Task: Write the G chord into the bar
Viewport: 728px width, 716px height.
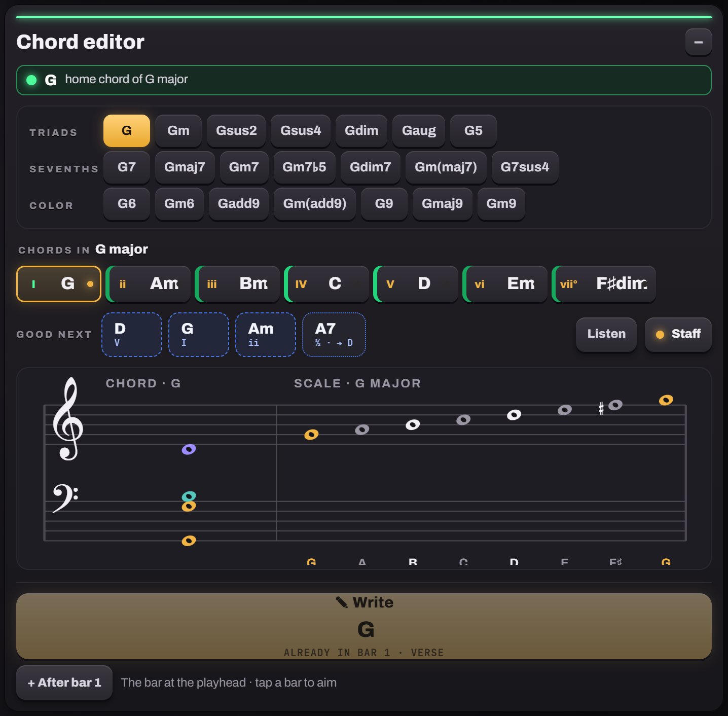Action: (364, 626)
